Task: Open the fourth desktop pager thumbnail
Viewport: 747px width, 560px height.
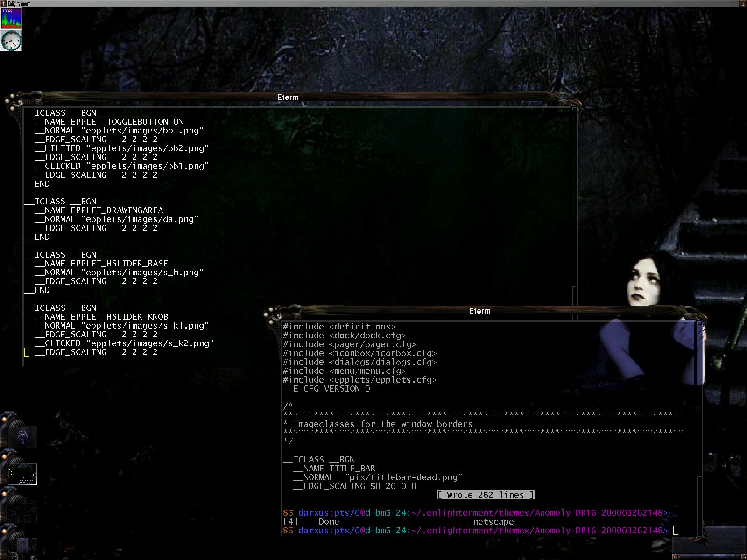Action: tap(22, 547)
